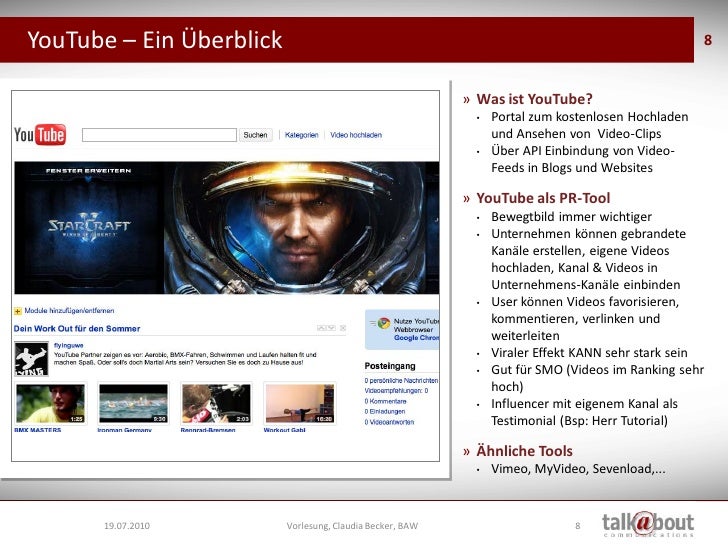This screenshot has height=546, width=728.
Task: Click footer text Vorlesung, Claudia Becker, BAW
Action: point(352,526)
